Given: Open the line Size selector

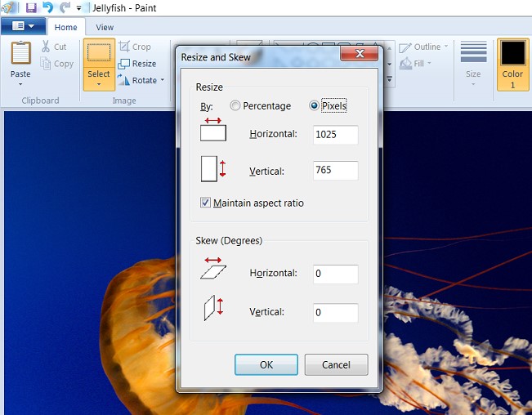Looking at the screenshot, I should pos(473,63).
